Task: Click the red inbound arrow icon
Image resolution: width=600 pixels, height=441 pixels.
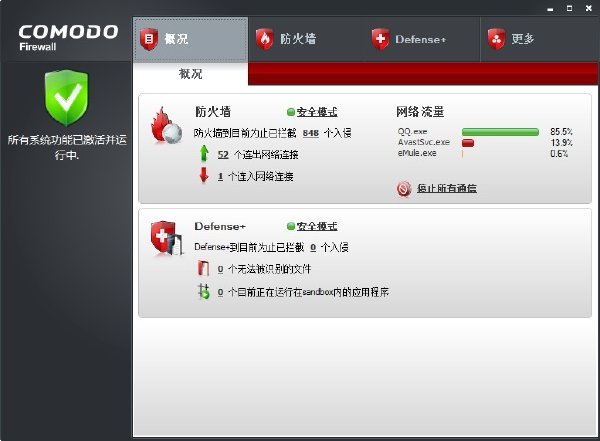Action: pos(204,175)
